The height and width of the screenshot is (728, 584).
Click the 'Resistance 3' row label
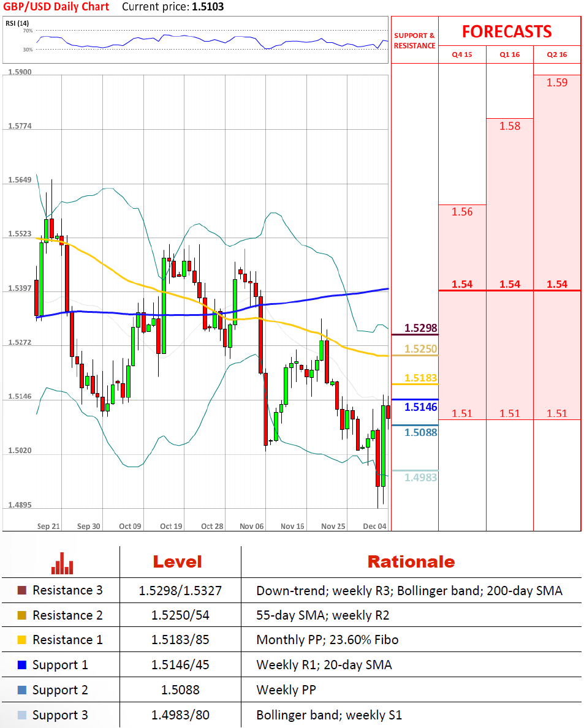click(67, 591)
